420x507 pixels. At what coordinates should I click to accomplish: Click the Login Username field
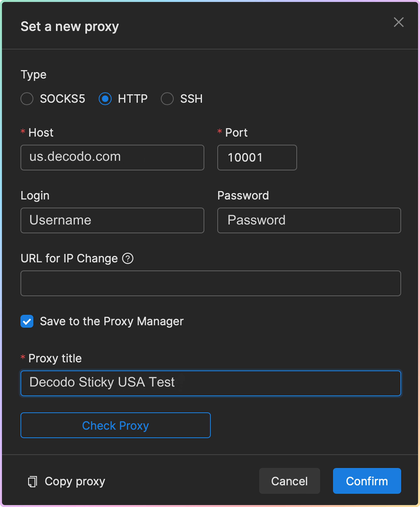[x=112, y=220]
